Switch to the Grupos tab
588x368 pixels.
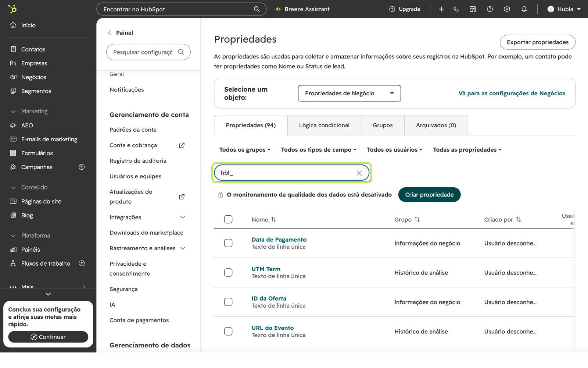(383, 125)
